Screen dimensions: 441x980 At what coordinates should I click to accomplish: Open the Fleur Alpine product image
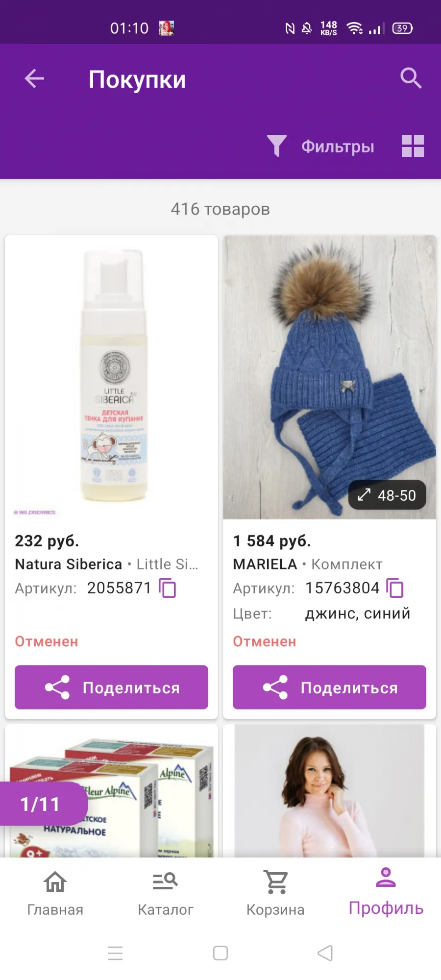click(x=111, y=791)
